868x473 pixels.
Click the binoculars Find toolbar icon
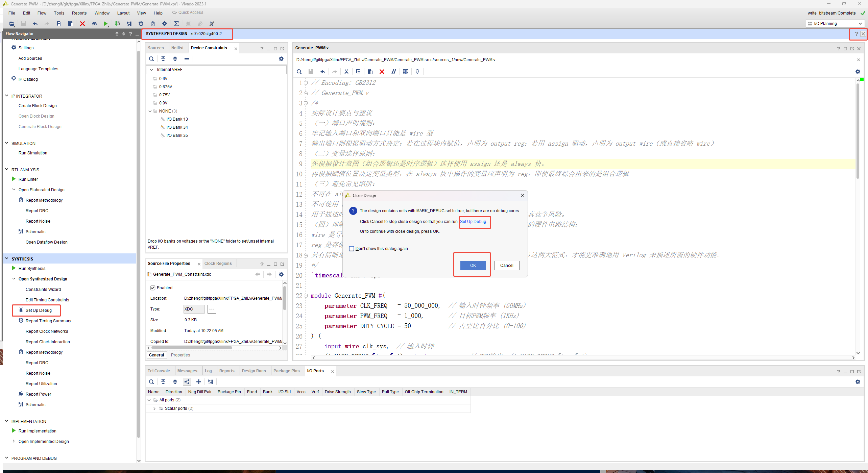(94, 24)
